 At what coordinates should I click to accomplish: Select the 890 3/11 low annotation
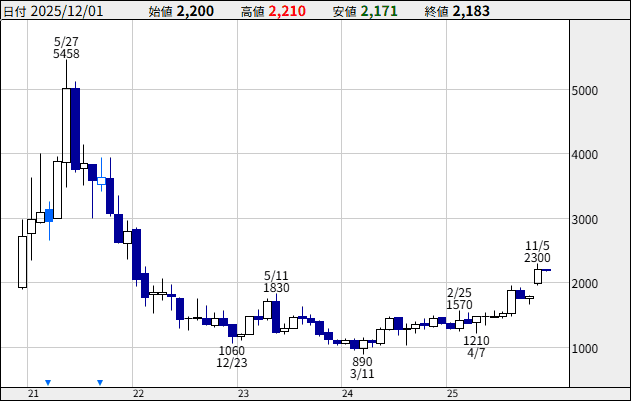coord(362,367)
